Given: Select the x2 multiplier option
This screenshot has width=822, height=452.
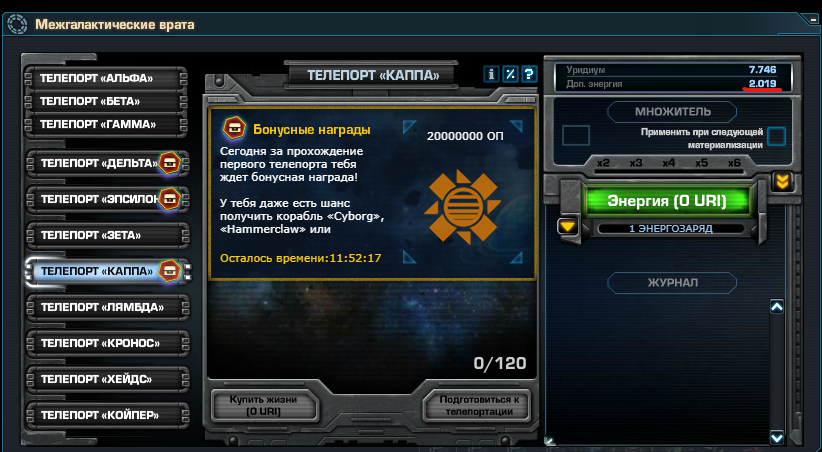Looking at the screenshot, I should [603, 163].
